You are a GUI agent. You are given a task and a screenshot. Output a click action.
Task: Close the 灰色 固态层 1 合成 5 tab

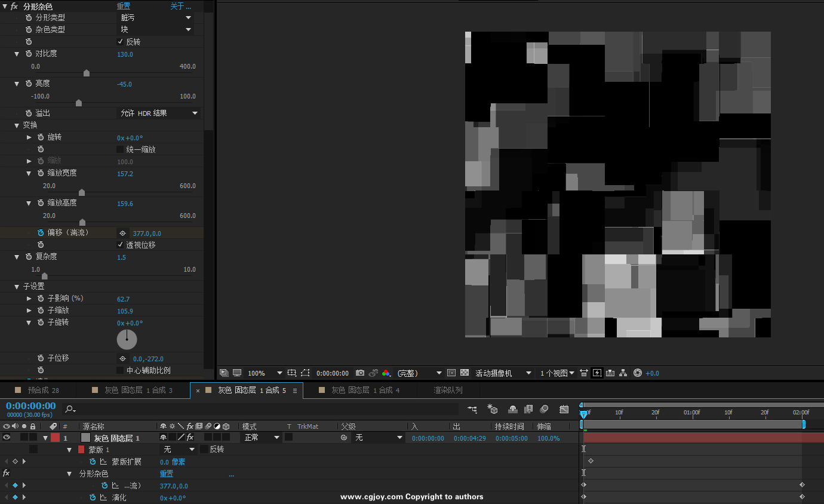[x=198, y=391]
